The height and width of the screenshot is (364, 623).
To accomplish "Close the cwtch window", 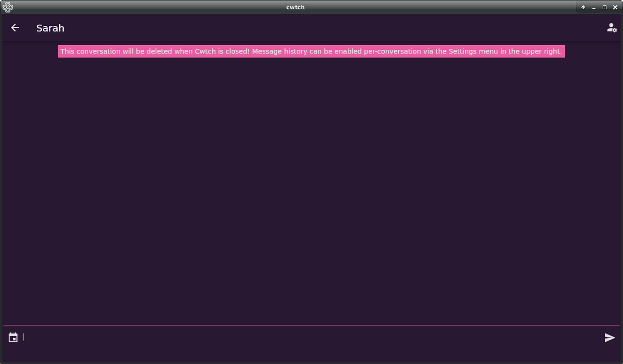I will (x=615, y=7).
